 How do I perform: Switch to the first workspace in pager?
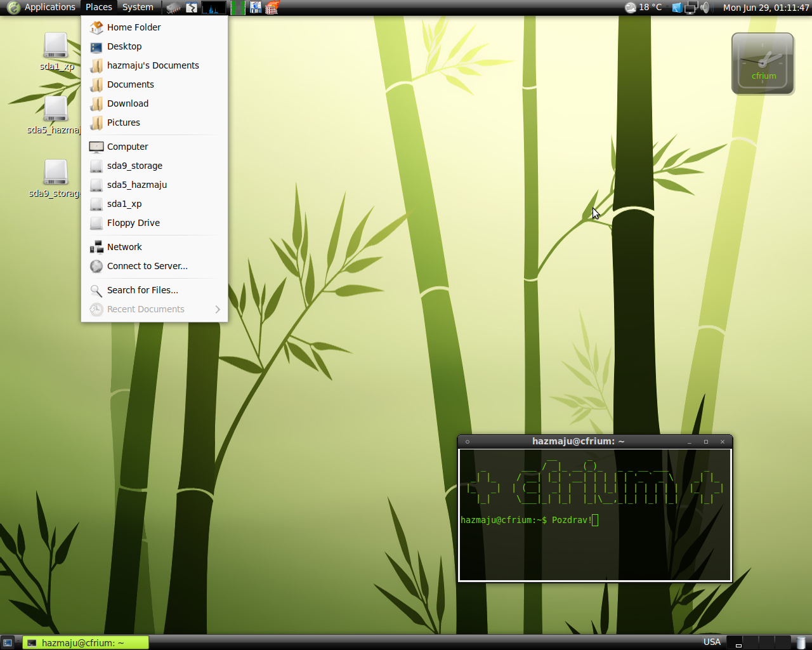[735, 642]
